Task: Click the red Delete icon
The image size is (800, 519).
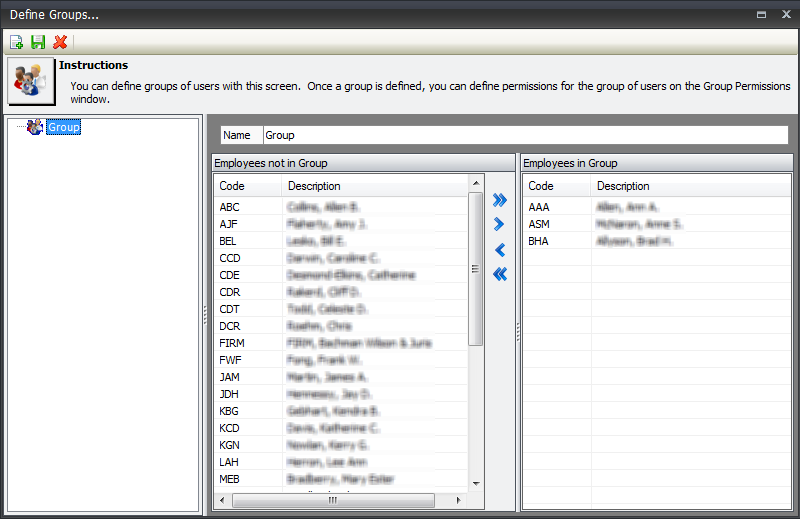Action: pyautogui.click(x=60, y=42)
